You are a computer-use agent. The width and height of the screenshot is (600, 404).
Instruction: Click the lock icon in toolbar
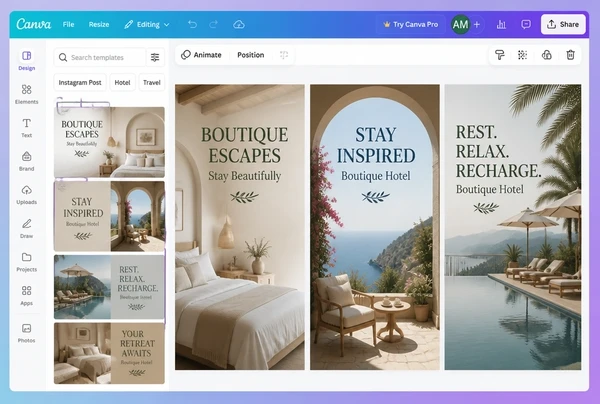pos(546,55)
